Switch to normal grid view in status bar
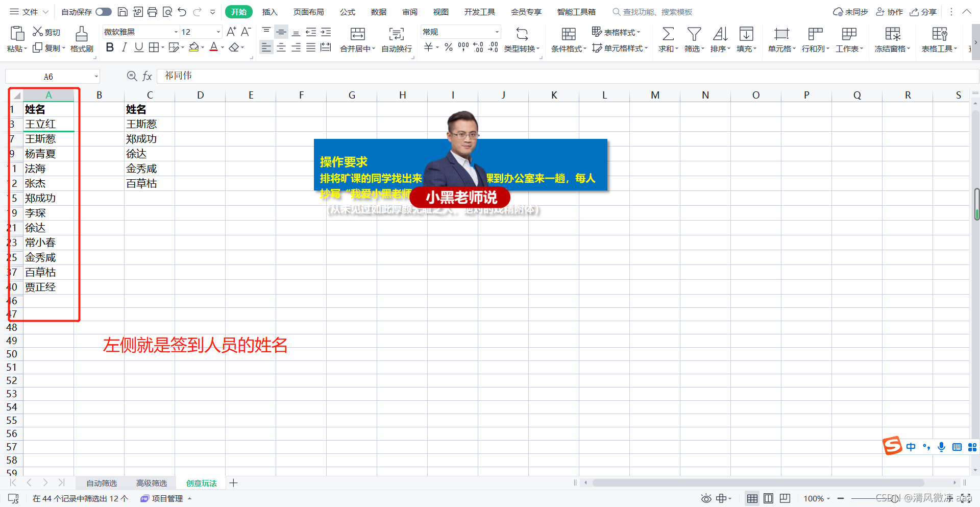The height and width of the screenshot is (507, 980). 752,498
